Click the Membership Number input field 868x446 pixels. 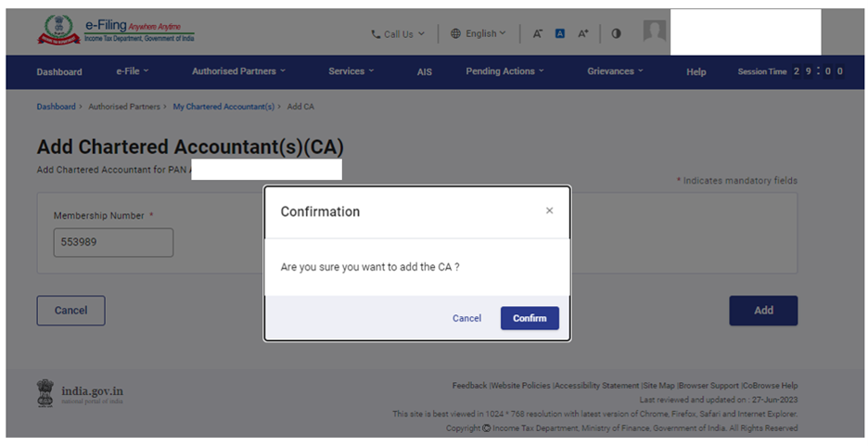click(113, 243)
